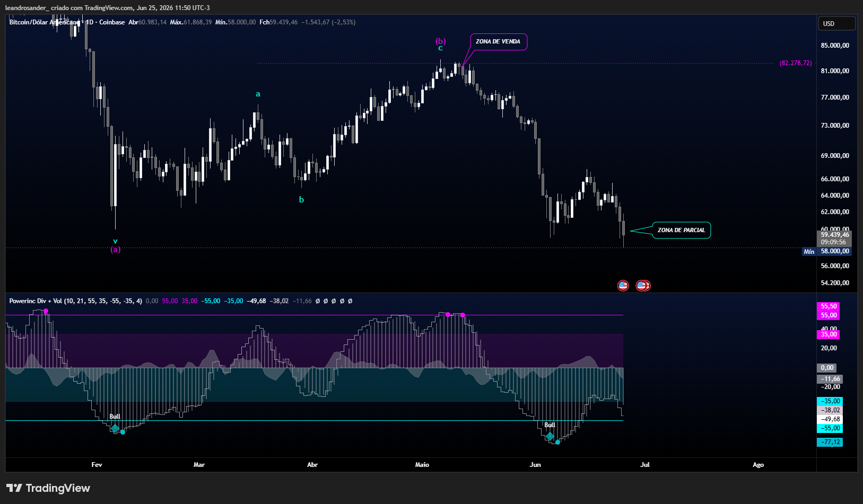Open the single US flag economic event icon
The height and width of the screenshot is (504, 863).
(623, 286)
